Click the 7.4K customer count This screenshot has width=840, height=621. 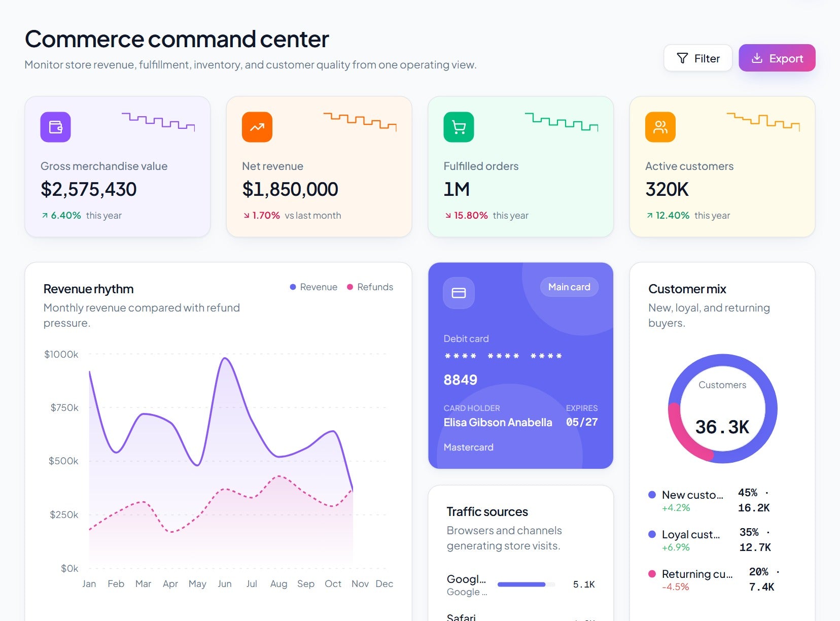762,587
